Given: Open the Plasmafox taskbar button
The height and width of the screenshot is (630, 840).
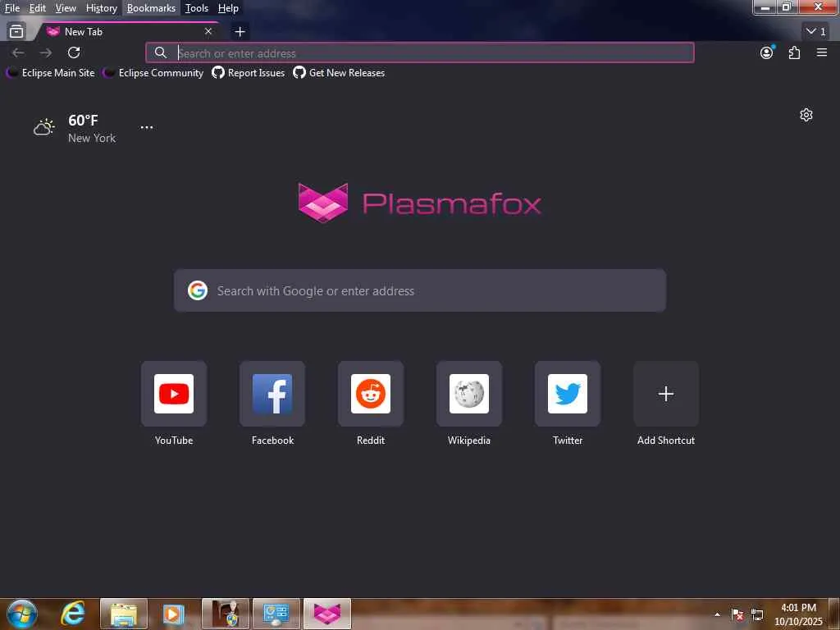Looking at the screenshot, I should point(327,614).
